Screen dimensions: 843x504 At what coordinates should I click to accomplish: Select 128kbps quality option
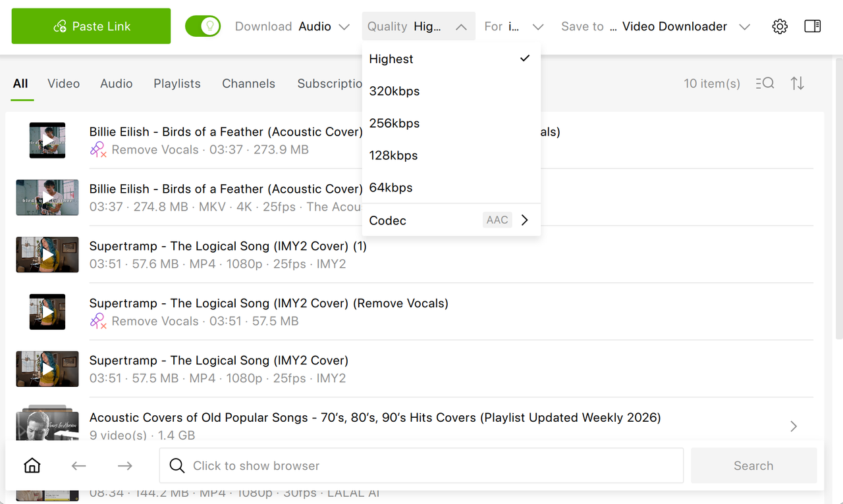tap(451, 155)
